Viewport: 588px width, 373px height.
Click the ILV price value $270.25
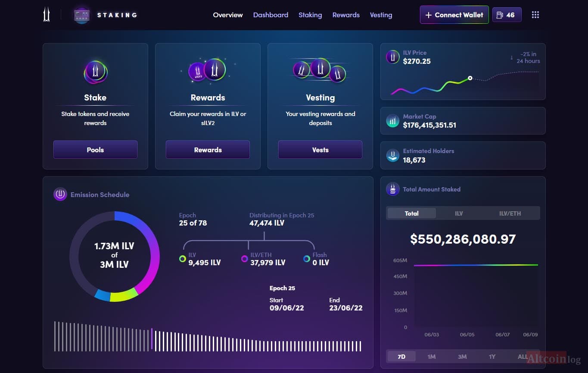coord(417,61)
